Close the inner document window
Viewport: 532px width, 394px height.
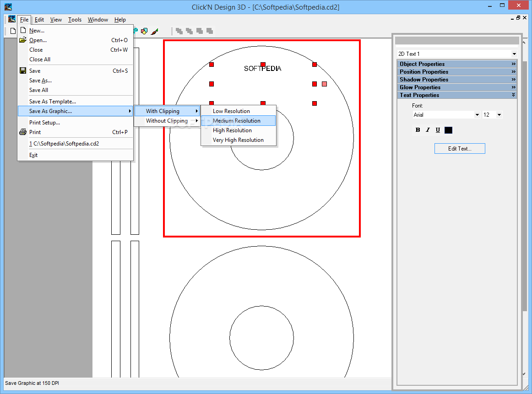pyautogui.click(x=525, y=18)
